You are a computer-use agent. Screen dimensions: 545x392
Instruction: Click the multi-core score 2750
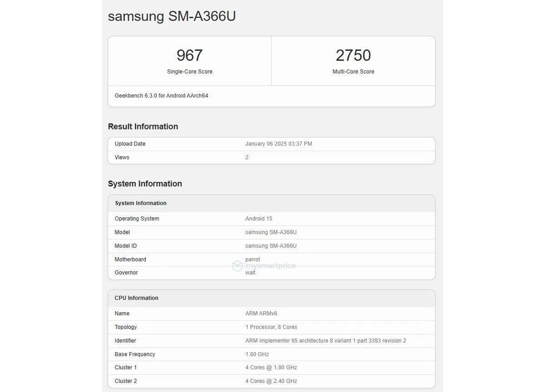coord(353,55)
